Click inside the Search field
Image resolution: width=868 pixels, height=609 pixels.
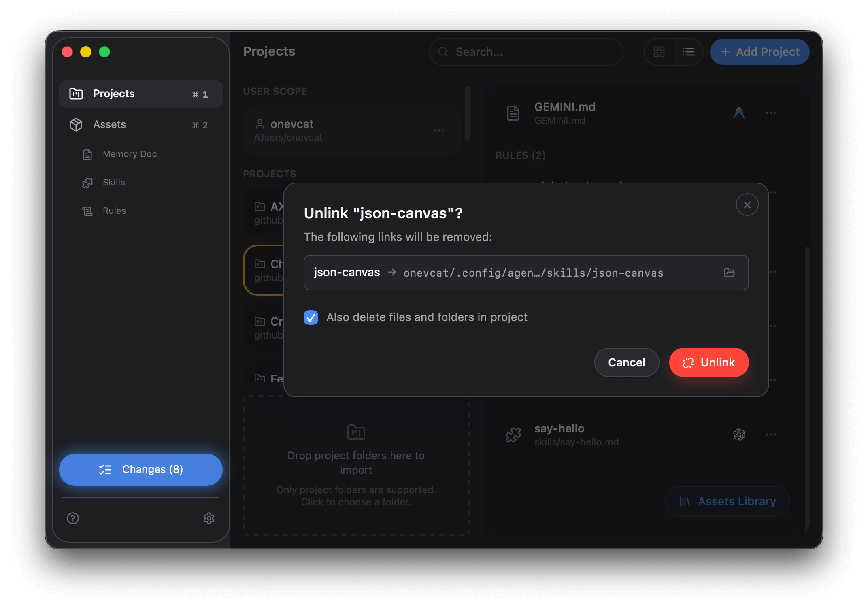pyautogui.click(x=506, y=52)
